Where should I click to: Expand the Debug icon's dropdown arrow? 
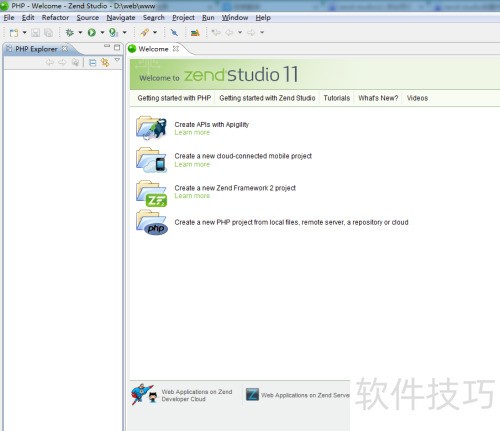(80, 33)
